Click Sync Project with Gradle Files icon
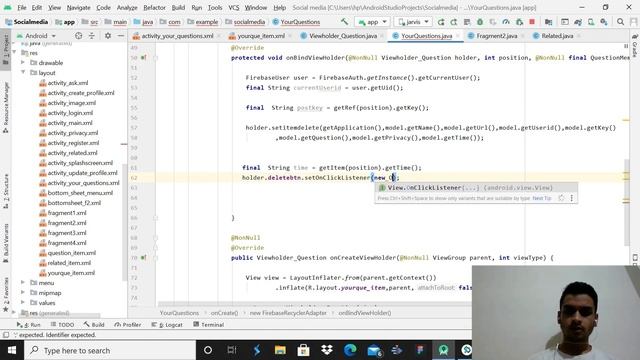This screenshot has width=640, height=360. pos(578,22)
